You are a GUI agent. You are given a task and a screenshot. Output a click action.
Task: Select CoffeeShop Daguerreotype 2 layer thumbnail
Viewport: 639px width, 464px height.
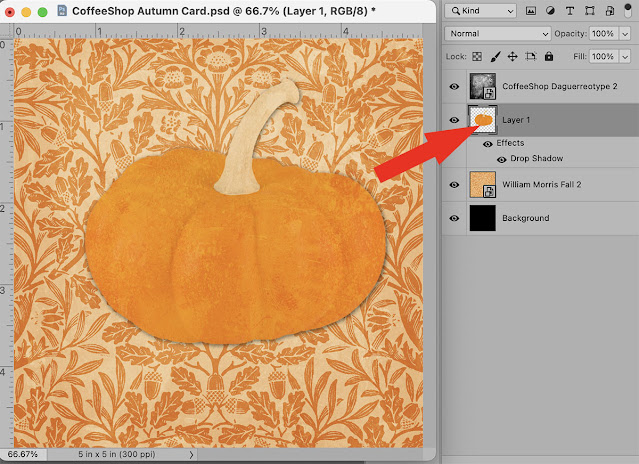pos(483,86)
